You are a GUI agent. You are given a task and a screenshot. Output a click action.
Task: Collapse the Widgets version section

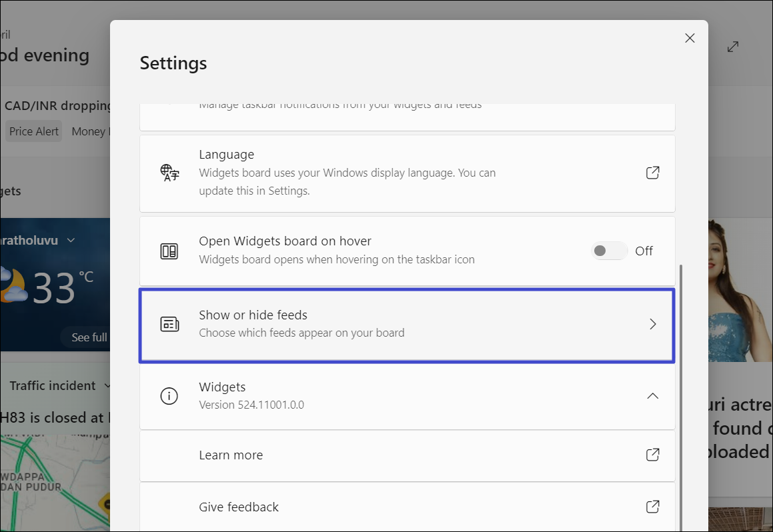[652, 396]
